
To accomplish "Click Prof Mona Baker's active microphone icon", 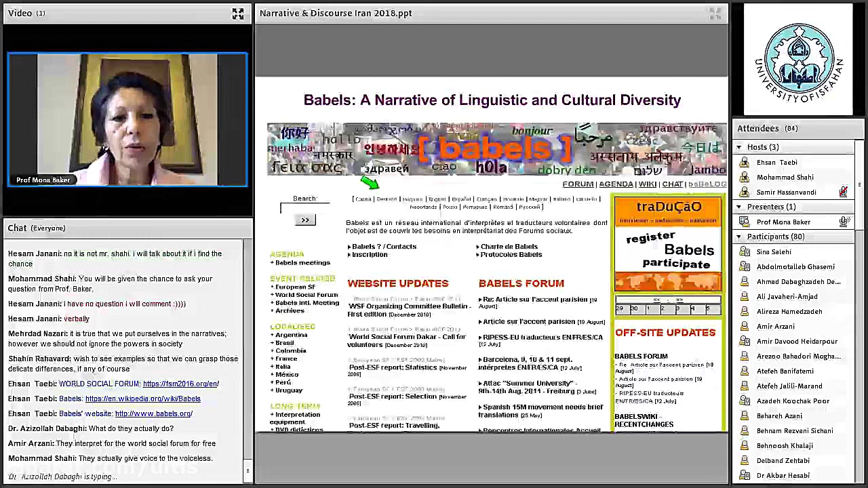I will tap(843, 222).
